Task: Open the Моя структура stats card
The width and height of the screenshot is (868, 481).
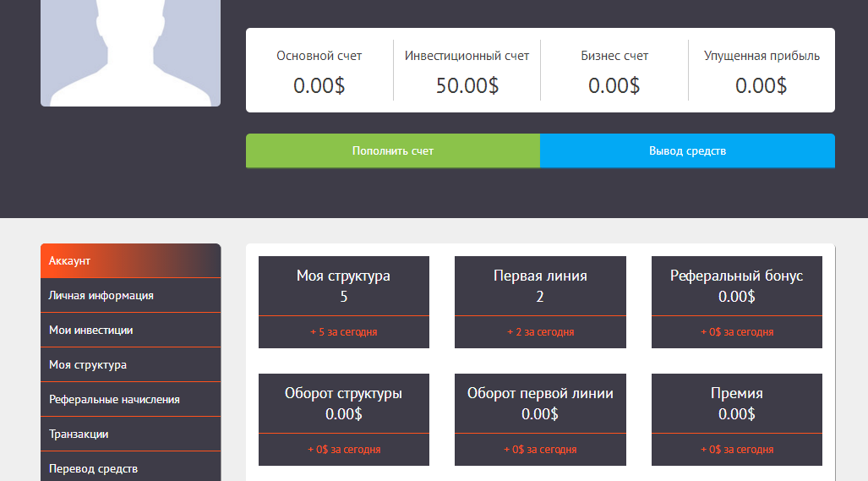Action: (x=343, y=301)
